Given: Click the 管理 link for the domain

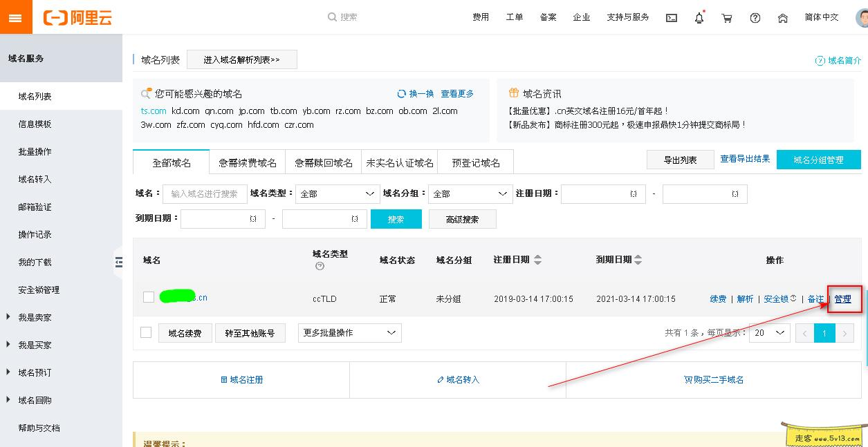Looking at the screenshot, I should 844,298.
